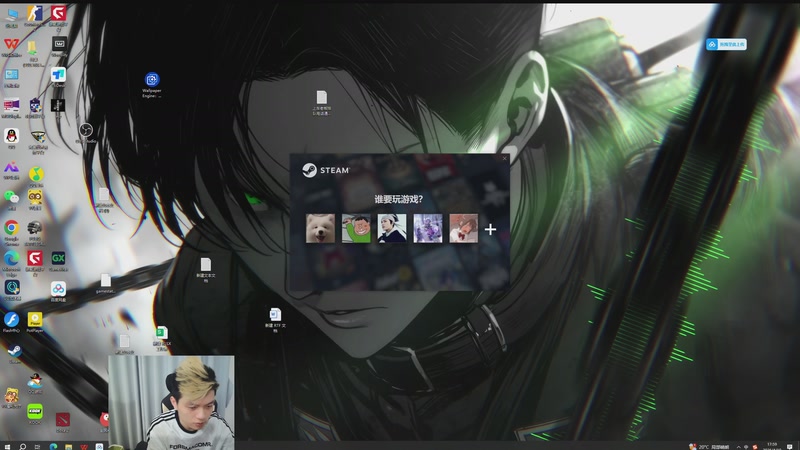The width and height of the screenshot is (800, 450).
Task: Open the GX desktop shortcut
Action: pyautogui.click(x=58, y=260)
